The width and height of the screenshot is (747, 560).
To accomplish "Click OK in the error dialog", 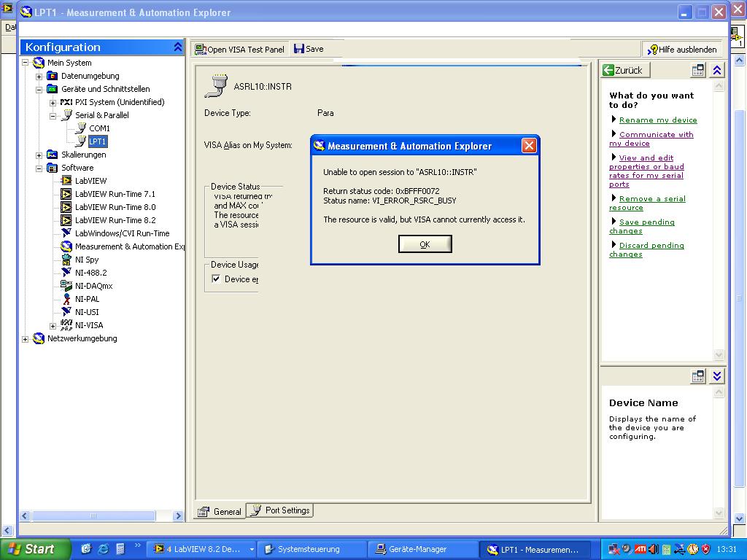I will 425,244.
